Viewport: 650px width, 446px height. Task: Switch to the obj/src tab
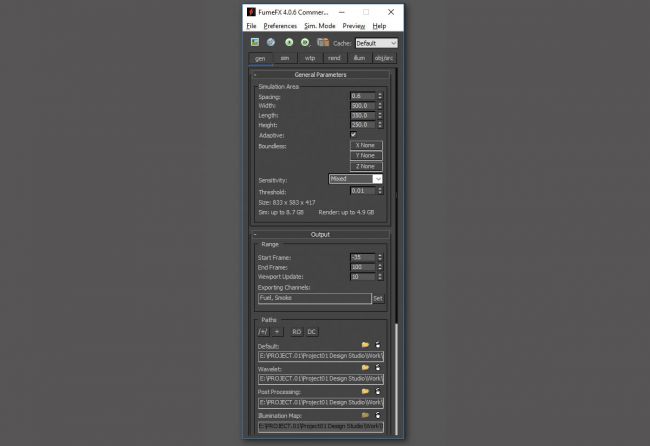point(384,58)
